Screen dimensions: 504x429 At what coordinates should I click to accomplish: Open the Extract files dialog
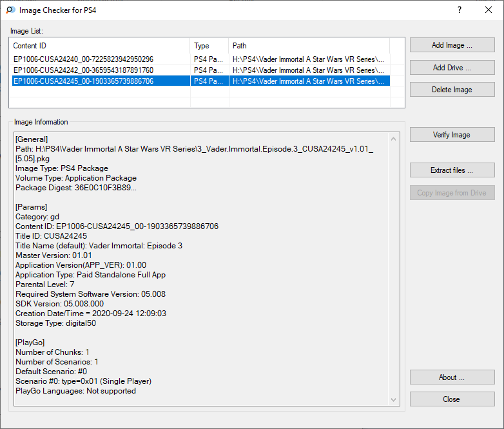[x=452, y=170]
